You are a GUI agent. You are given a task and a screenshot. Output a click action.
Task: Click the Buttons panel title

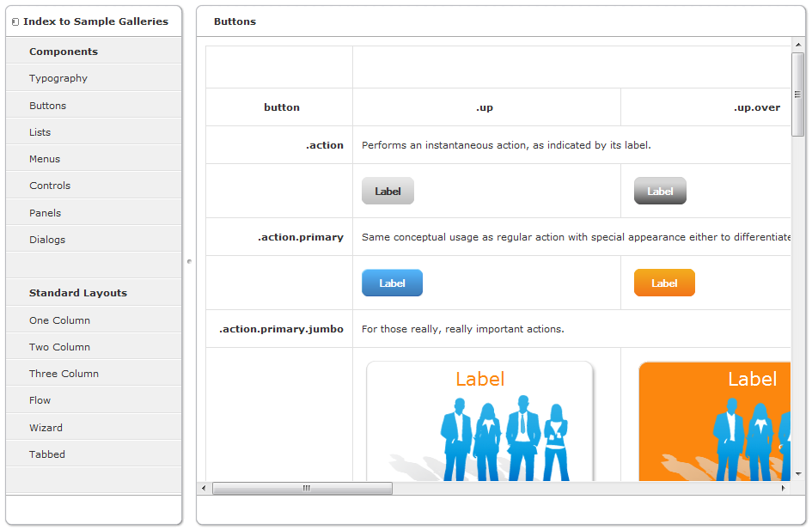235,21
